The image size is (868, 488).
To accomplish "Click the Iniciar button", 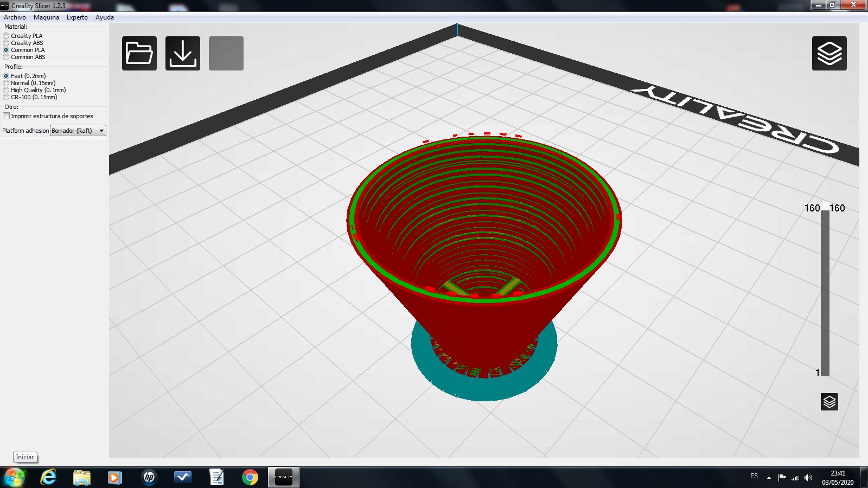I will point(25,457).
